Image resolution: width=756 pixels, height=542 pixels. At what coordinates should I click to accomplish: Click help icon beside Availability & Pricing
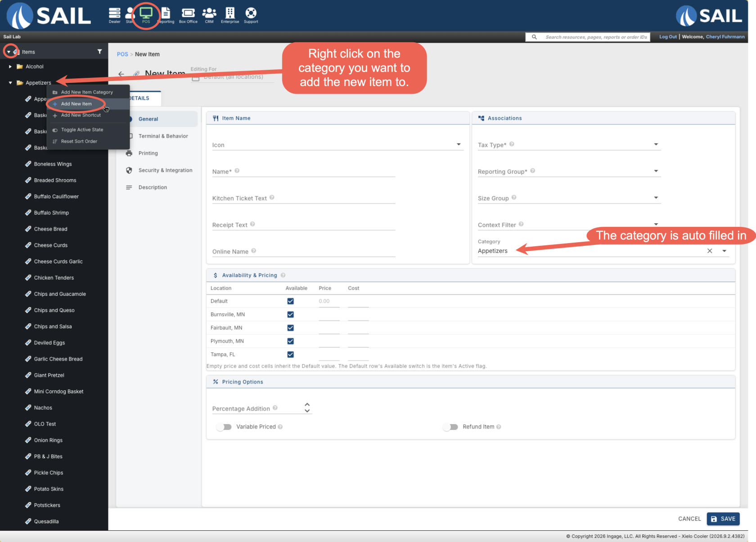pos(283,275)
